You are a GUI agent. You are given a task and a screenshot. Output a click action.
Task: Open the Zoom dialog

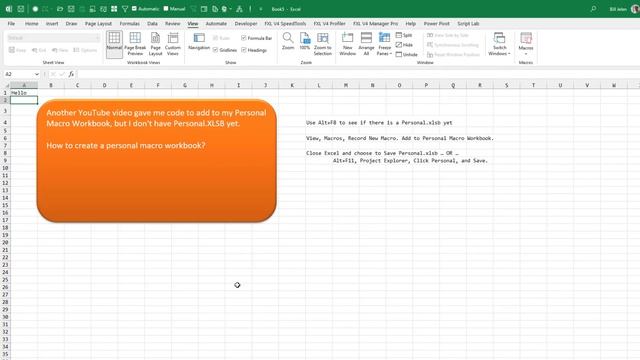pyautogui.click(x=288, y=42)
